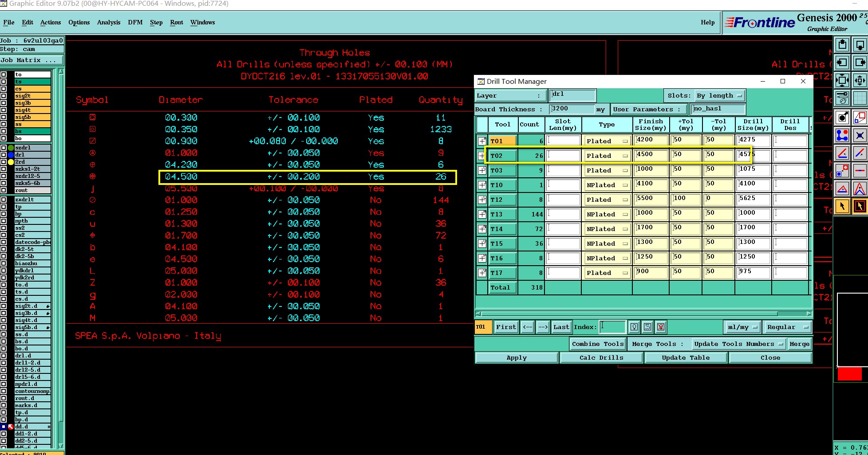Click the Finish Size field for T02
This screenshot has width=868, height=455.
[x=651, y=156]
